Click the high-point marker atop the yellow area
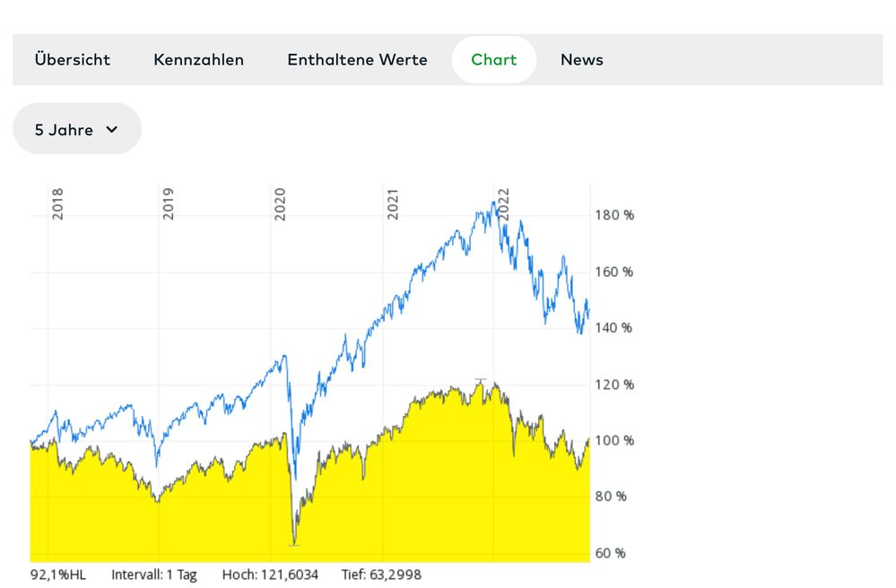The width and height of the screenshot is (896, 588). click(481, 380)
